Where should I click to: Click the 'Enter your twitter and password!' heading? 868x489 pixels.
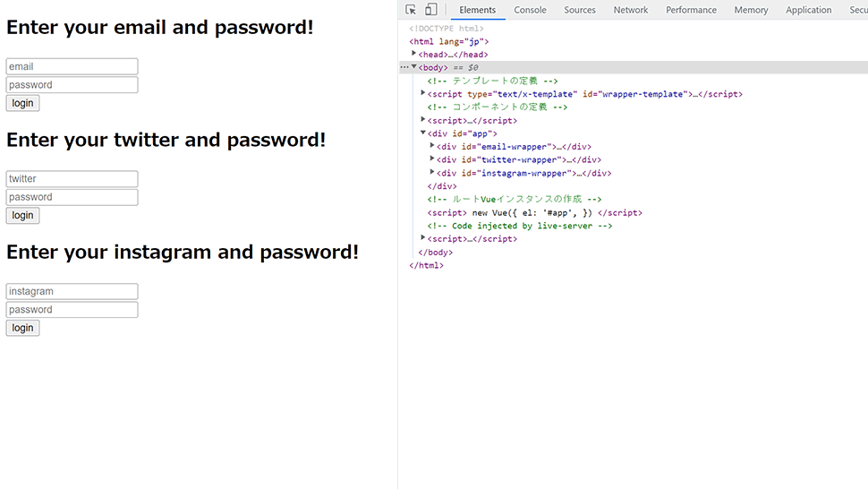tap(166, 140)
